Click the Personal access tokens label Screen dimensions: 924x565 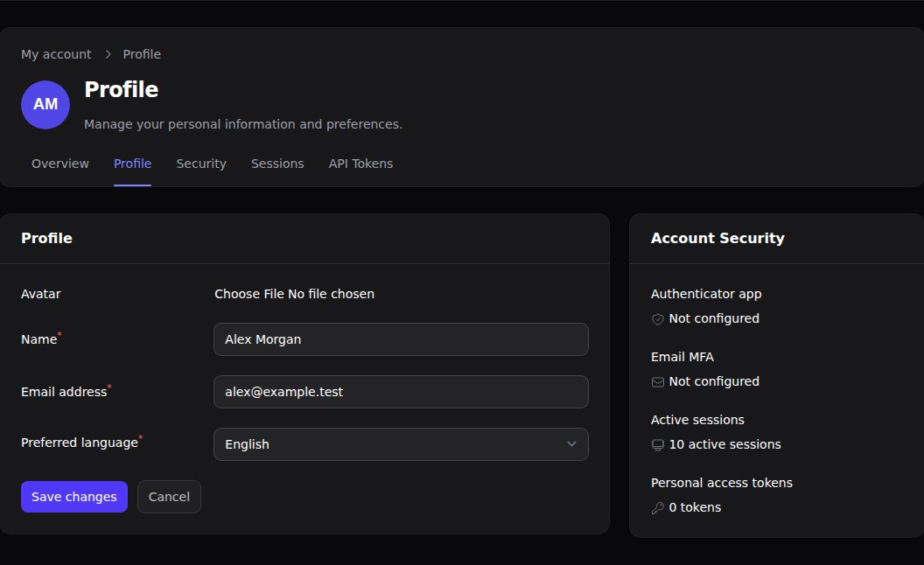point(722,483)
